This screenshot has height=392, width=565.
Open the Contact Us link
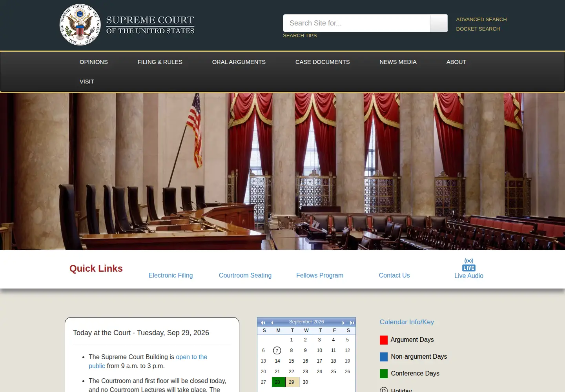pyautogui.click(x=394, y=275)
